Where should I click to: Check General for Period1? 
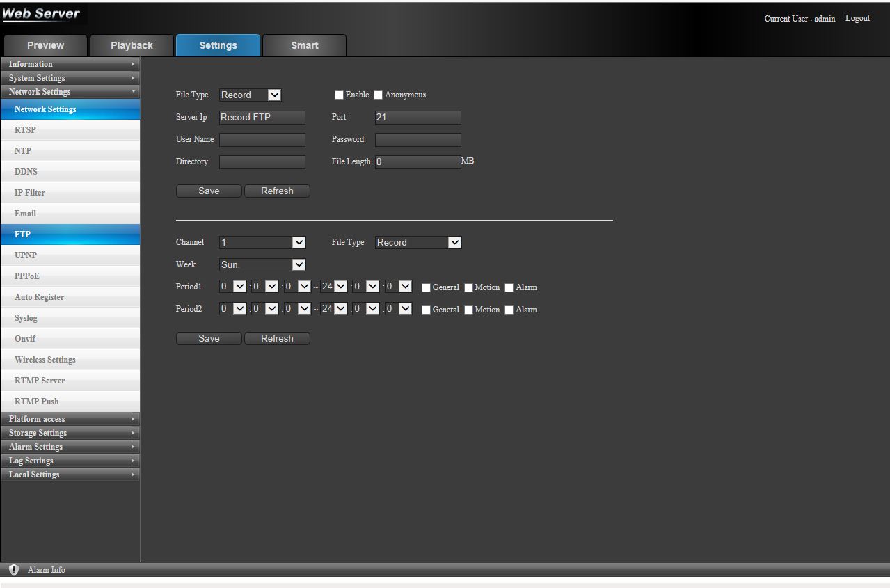pyautogui.click(x=427, y=287)
